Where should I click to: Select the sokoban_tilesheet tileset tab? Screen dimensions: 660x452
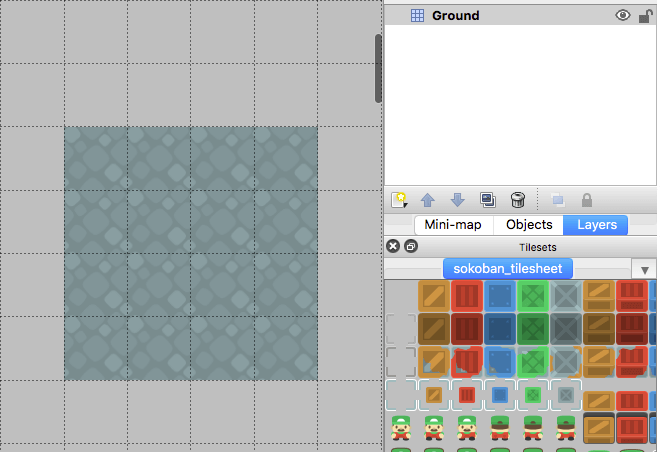[x=508, y=269]
